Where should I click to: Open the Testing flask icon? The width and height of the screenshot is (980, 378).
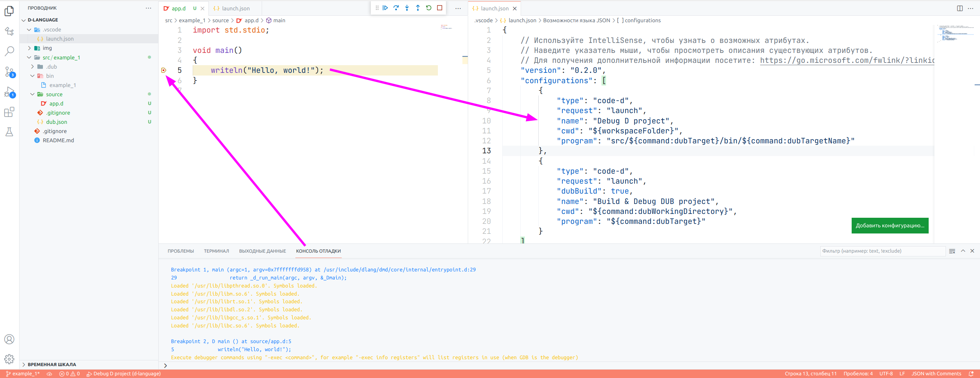pos(9,132)
